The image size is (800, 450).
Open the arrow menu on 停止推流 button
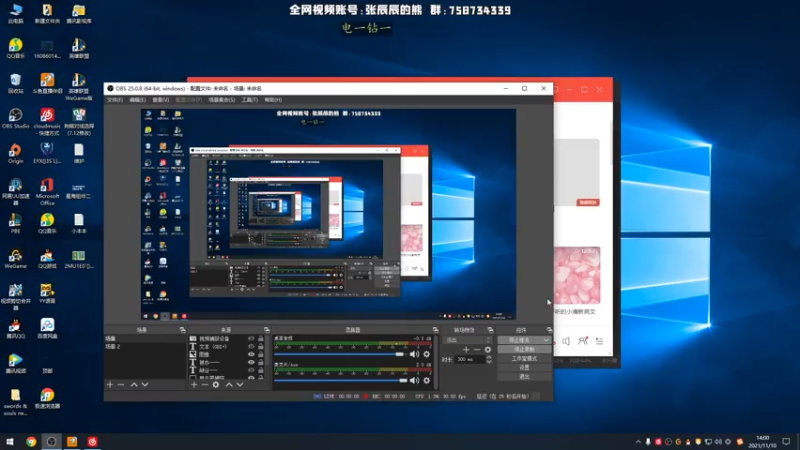546,340
